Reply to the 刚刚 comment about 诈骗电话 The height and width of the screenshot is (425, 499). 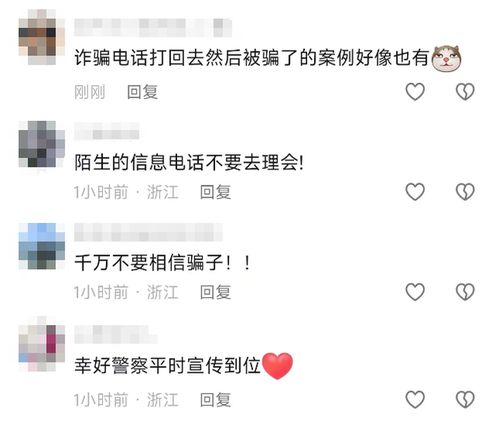[x=142, y=92]
